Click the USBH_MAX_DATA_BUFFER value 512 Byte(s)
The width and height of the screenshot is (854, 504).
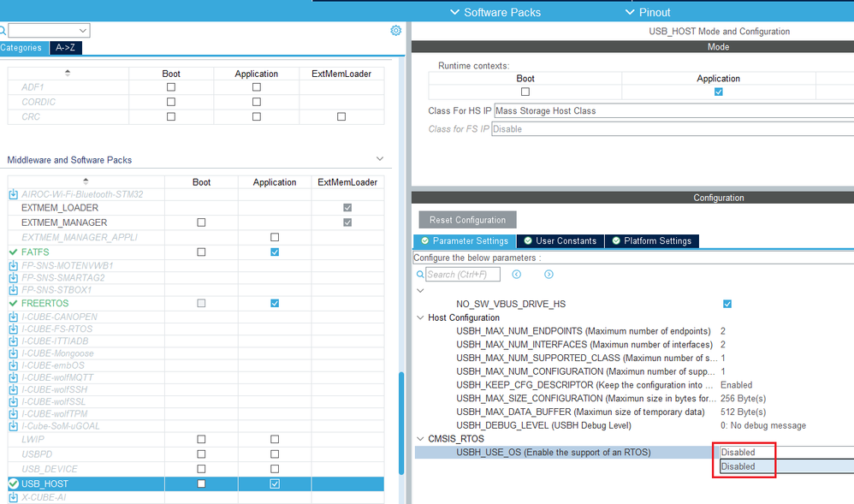click(743, 412)
